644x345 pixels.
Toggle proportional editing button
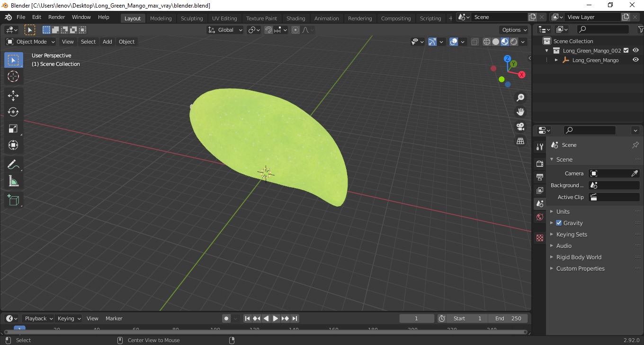point(295,30)
